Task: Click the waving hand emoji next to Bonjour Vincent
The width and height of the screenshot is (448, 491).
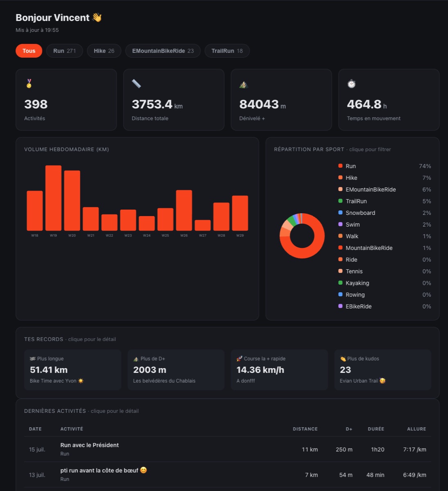Action: click(97, 18)
